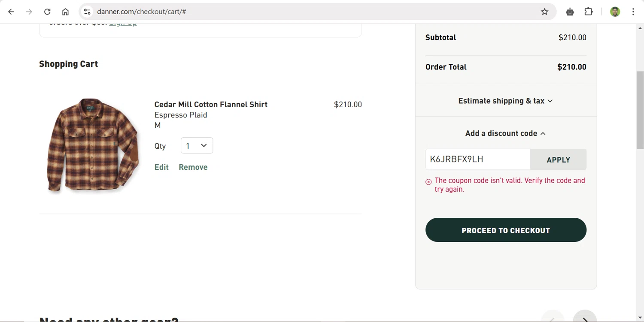Click the item price $210.00 beside shirt
The width and height of the screenshot is (644, 322).
click(348, 104)
